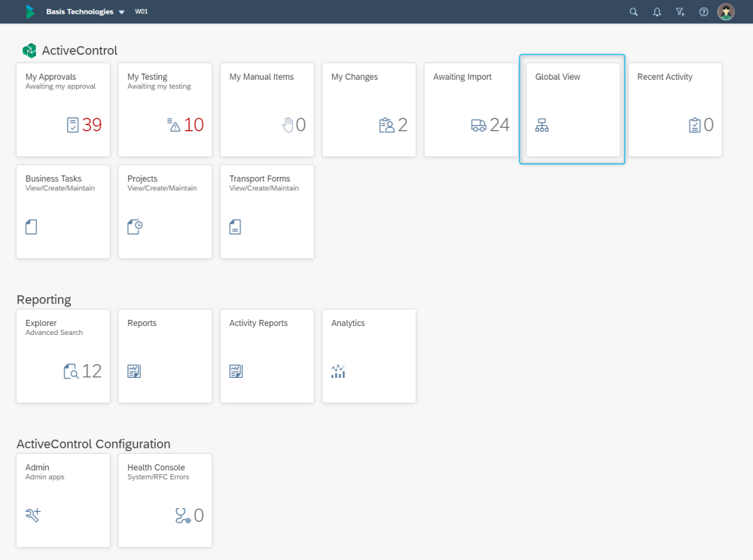Viewport: 753px width, 560px height.
Task: Open the Awaiting Import tile title
Action: pos(462,77)
